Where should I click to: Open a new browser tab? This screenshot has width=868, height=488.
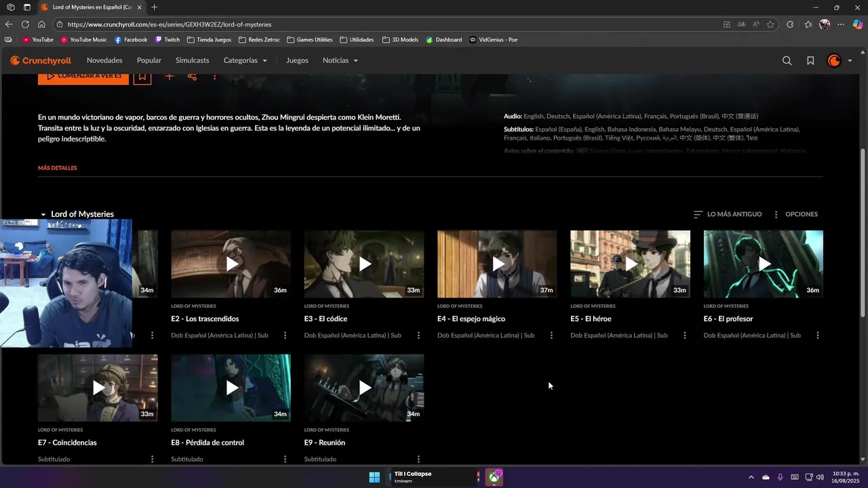(155, 7)
